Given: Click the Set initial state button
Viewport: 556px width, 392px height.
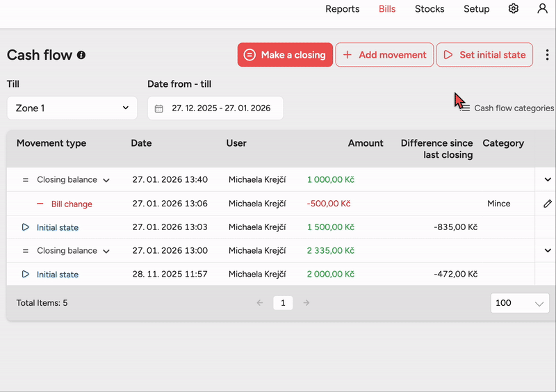Looking at the screenshot, I should click(484, 55).
